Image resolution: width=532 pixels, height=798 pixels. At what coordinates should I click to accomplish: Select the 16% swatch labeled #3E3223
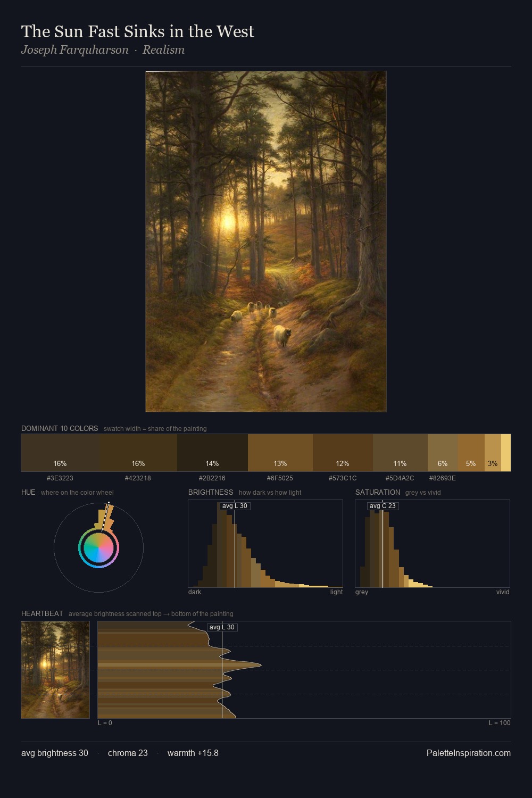60,453
